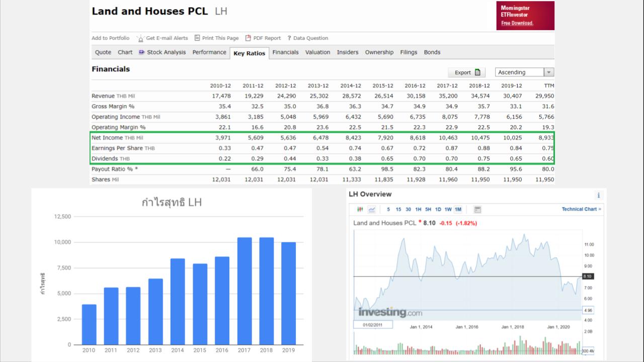This screenshot has height=362, width=644.
Task: Click Add to Portfolio link
Action: tap(110, 38)
